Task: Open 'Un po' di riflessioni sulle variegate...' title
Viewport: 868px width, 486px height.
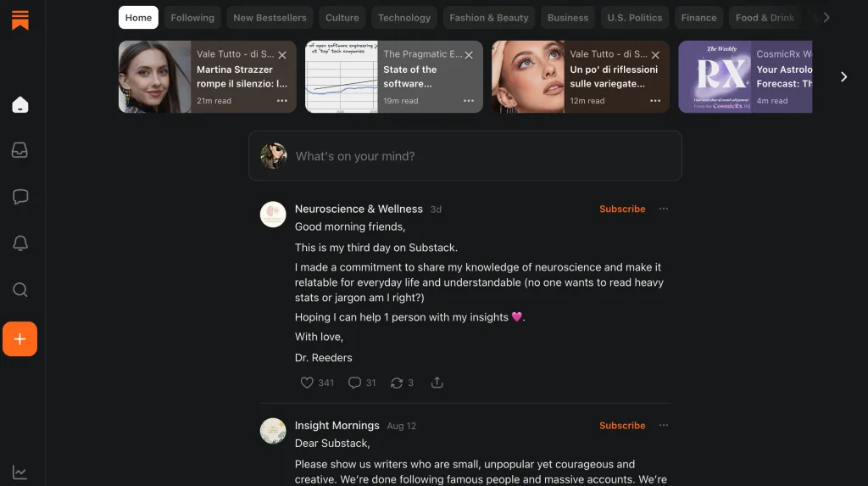Action: pos(614,76)
